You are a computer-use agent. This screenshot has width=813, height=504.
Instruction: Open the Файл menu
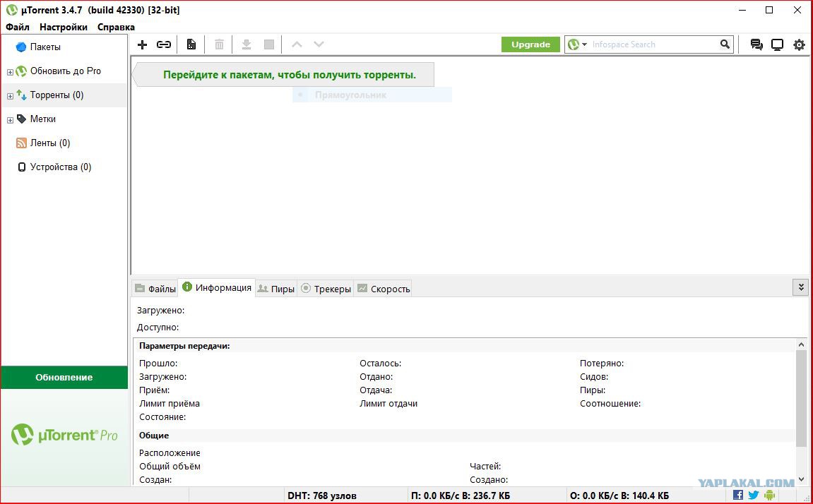(18, 27)
